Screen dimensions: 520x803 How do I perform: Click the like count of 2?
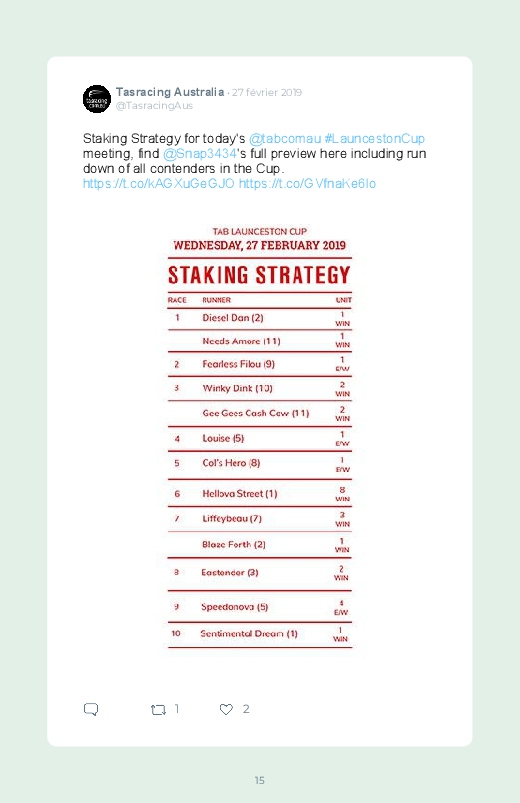246,709
